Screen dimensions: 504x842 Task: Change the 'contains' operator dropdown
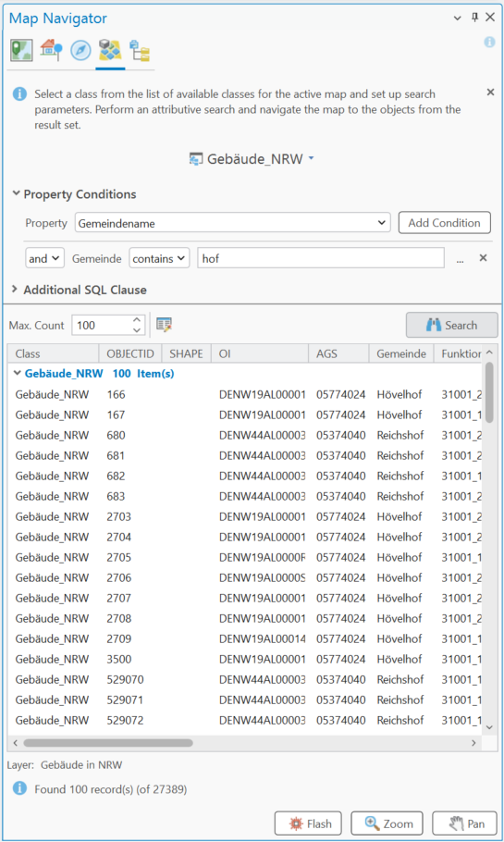(x=159, y=258)
